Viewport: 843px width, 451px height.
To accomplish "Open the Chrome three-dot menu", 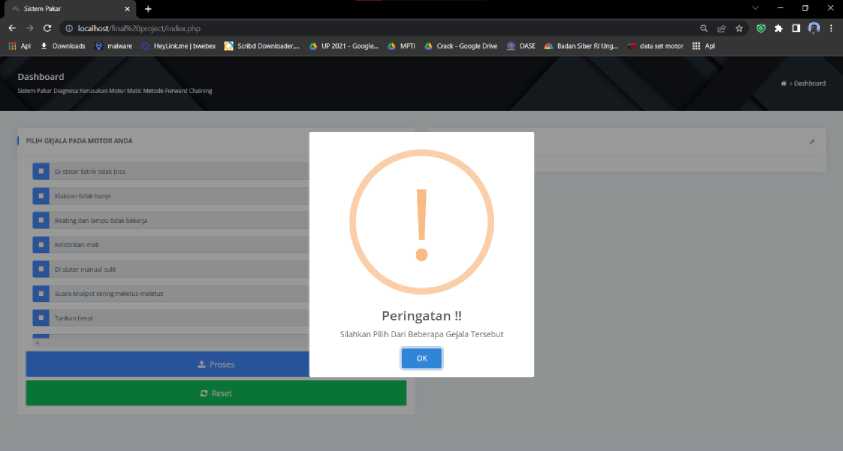I will (831, 28).
